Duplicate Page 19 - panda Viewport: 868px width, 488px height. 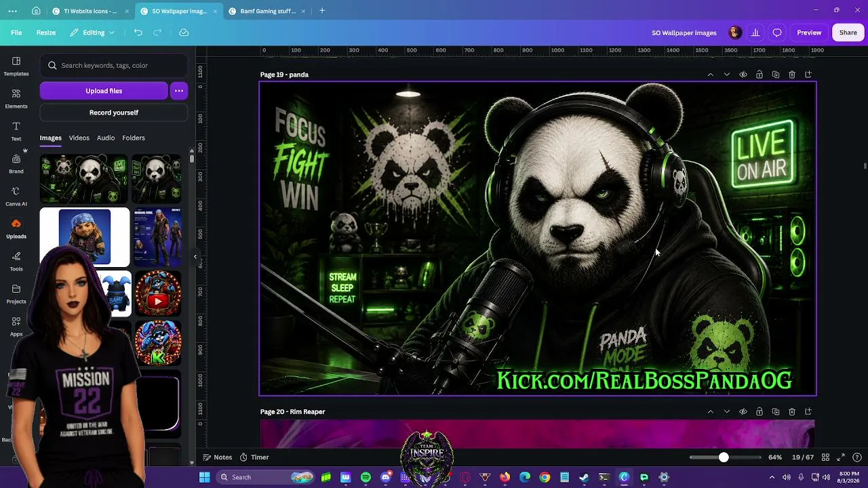click(776, 75)
